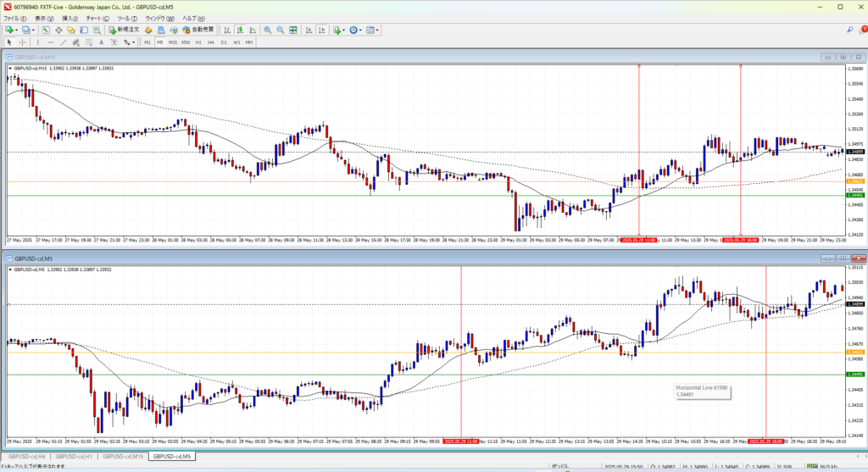Switch to M15 timeframe
This screenshot has width=868, height=472.
(172, 42)
